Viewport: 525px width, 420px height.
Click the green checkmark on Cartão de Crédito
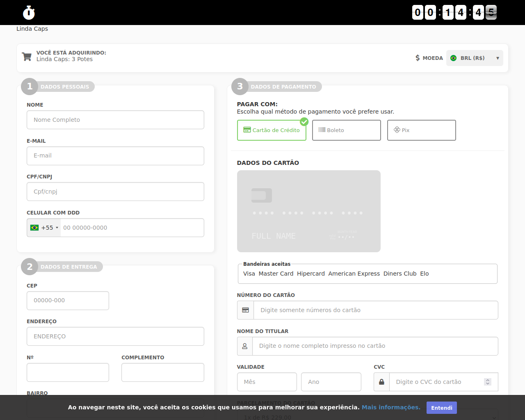pyautogui.click(x=304, y=122)
